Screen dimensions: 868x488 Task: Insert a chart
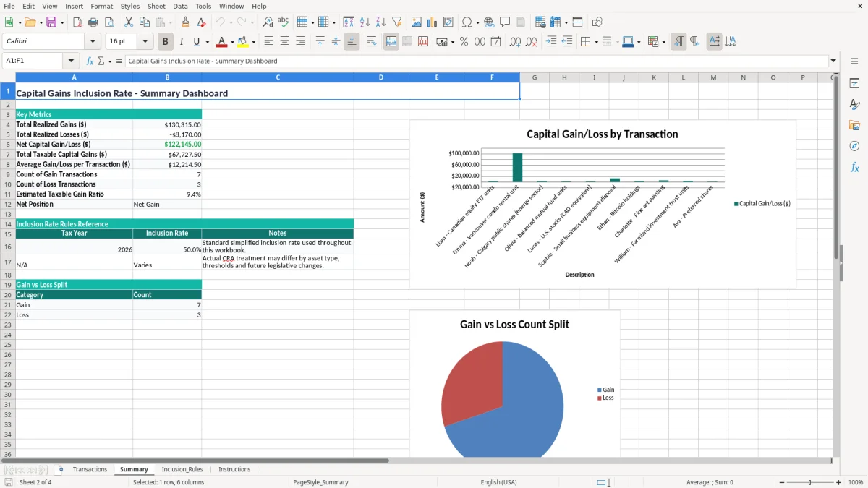coord(433,22)
